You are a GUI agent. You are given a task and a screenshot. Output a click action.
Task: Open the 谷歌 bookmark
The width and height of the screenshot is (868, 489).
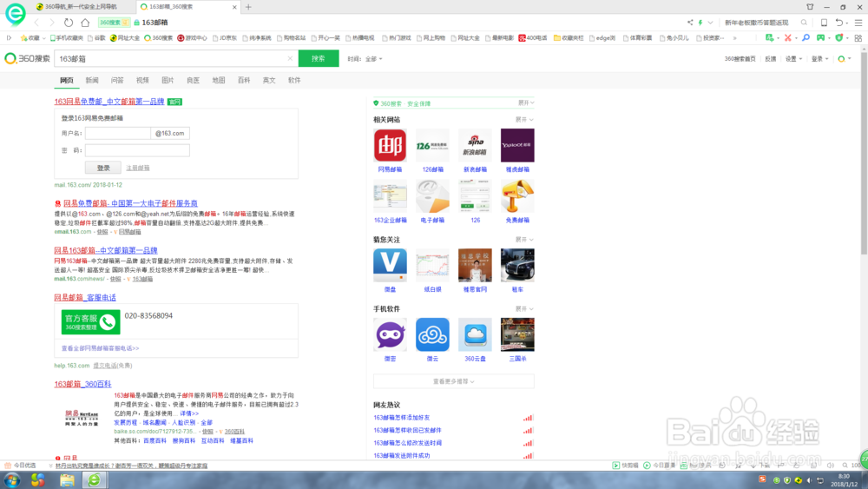pyautogui.click(x=95, y=38)
